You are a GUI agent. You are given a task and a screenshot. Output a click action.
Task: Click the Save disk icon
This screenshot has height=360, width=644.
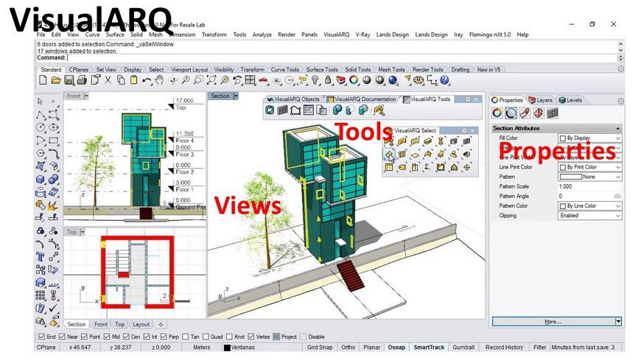pos(69,80)
